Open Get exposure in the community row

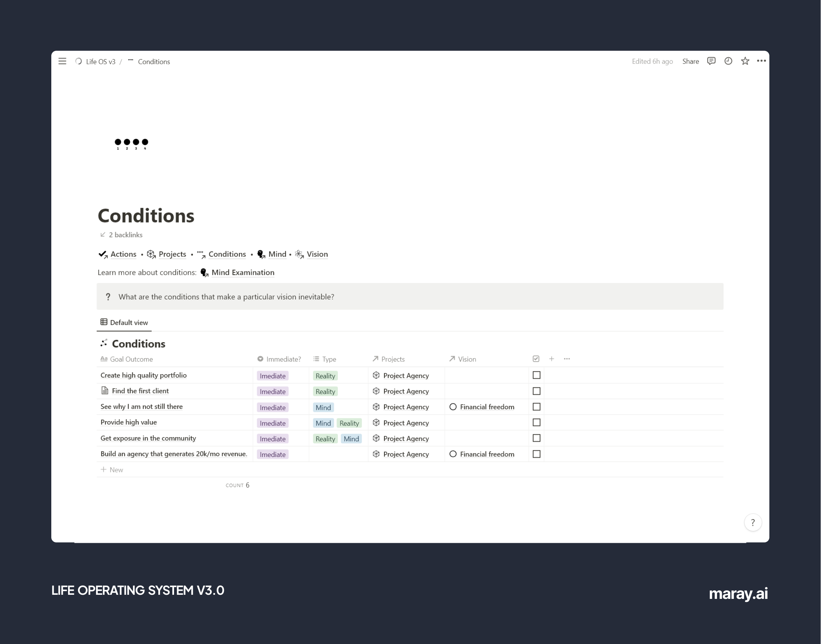[x=148, y=438]
